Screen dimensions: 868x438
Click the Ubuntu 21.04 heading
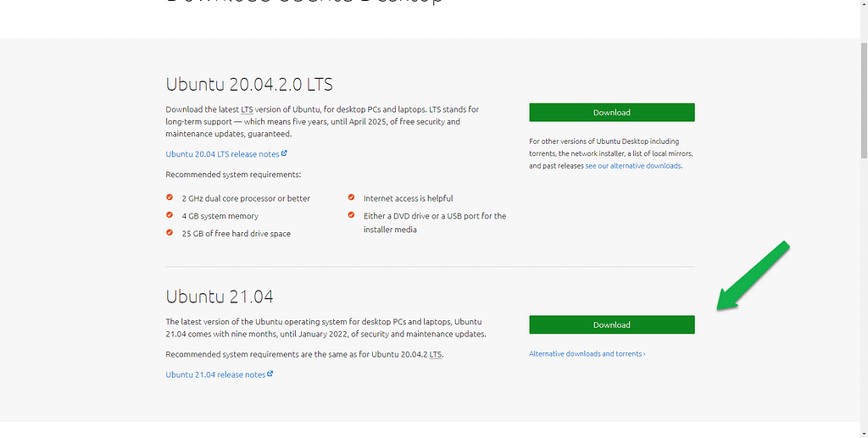click(220, 297)
